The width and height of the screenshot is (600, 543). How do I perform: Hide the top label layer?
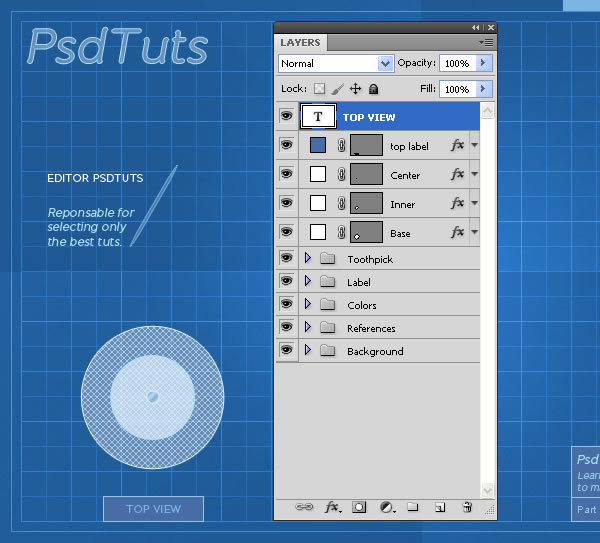[x=287, y=145]
